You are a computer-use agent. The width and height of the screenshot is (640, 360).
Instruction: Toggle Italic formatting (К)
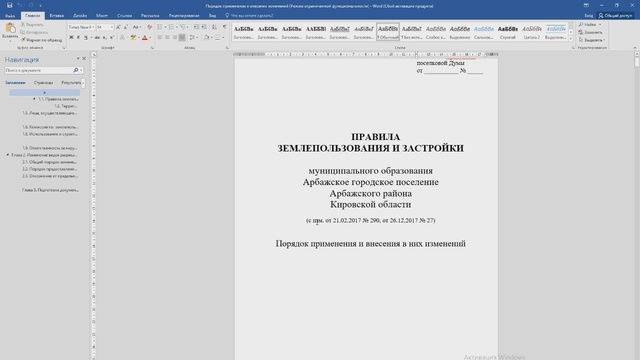(78, 38)
